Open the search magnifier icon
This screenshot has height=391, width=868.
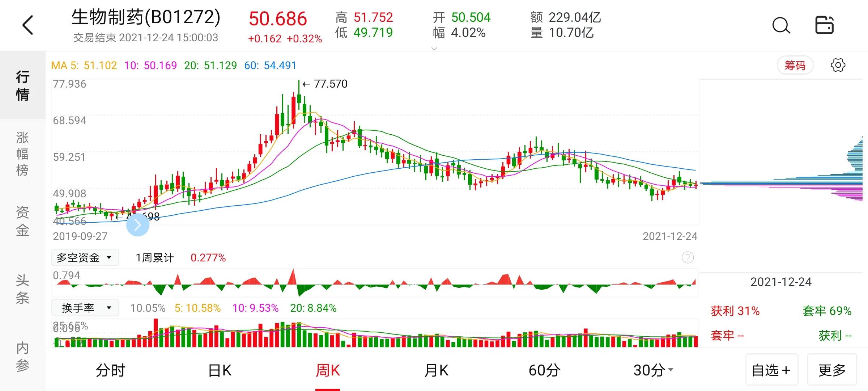point(781,25)
